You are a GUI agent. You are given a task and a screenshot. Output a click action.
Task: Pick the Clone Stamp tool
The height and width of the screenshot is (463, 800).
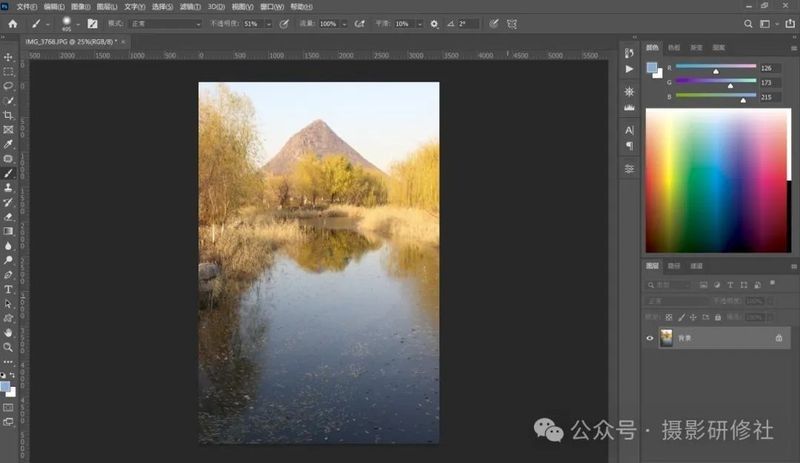8,188
